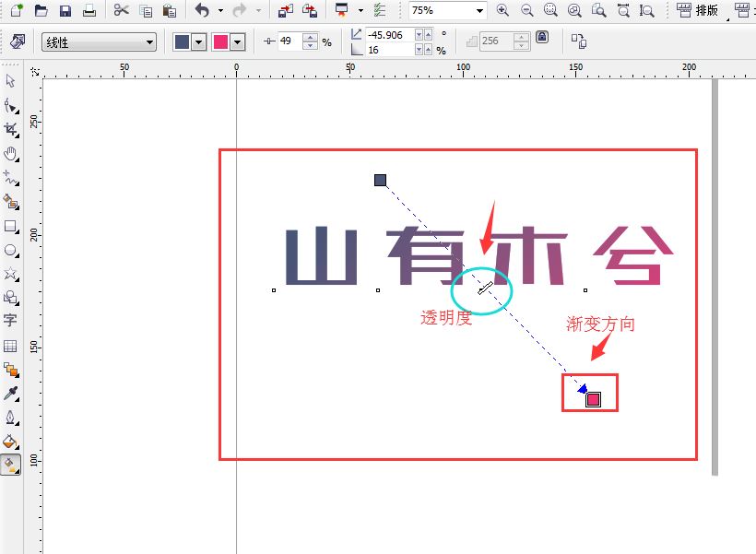Click the Print button
This screenshot has height=554, width=756.
(x=89, y=11)
